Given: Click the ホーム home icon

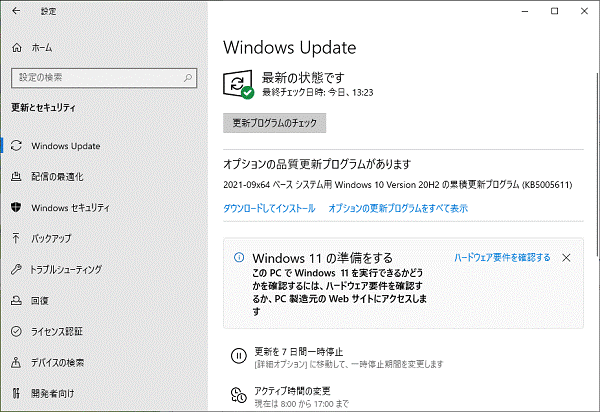Looking at the screenshot, I should click(16, 47).
